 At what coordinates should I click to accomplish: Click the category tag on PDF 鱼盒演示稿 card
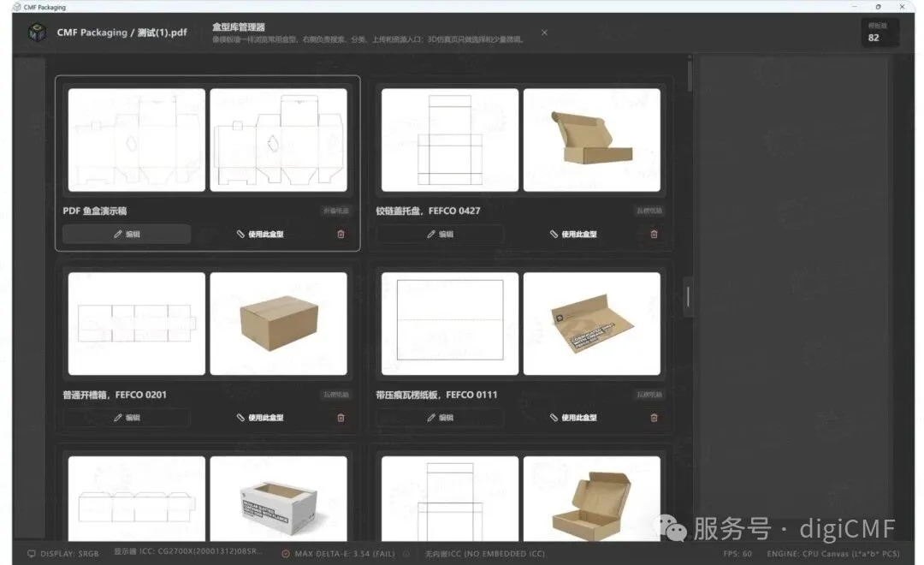click(x=336, y=211)
